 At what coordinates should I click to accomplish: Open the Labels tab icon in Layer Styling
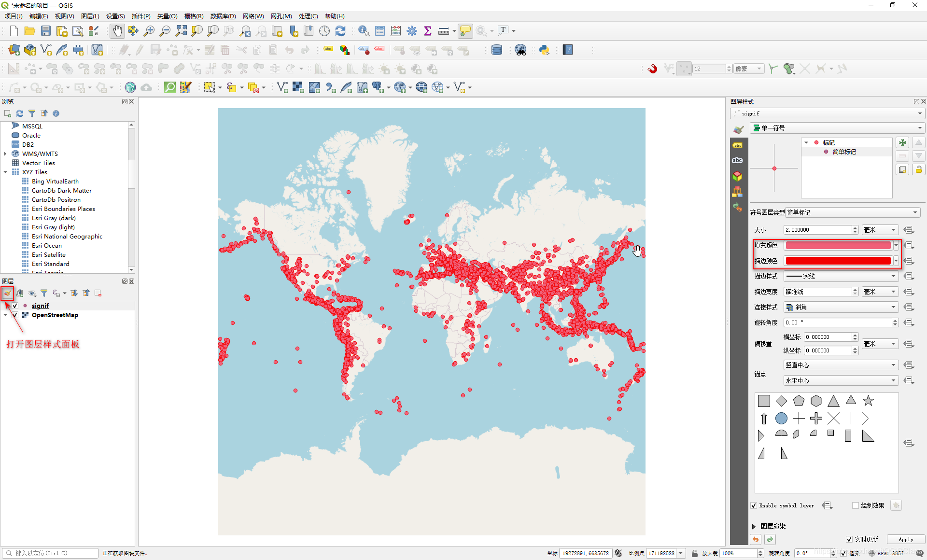coord(737,145)
